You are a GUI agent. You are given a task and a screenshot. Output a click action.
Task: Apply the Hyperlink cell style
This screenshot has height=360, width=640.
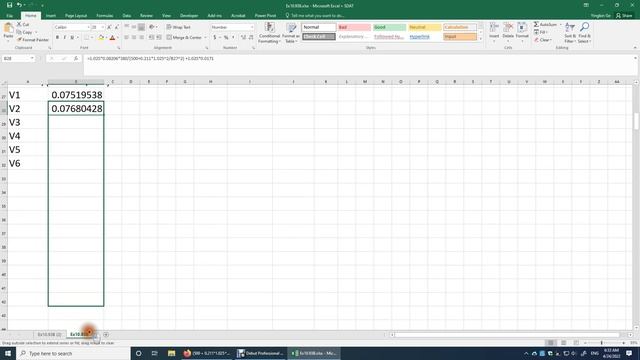pyautogui.click(x=424, y=37)
